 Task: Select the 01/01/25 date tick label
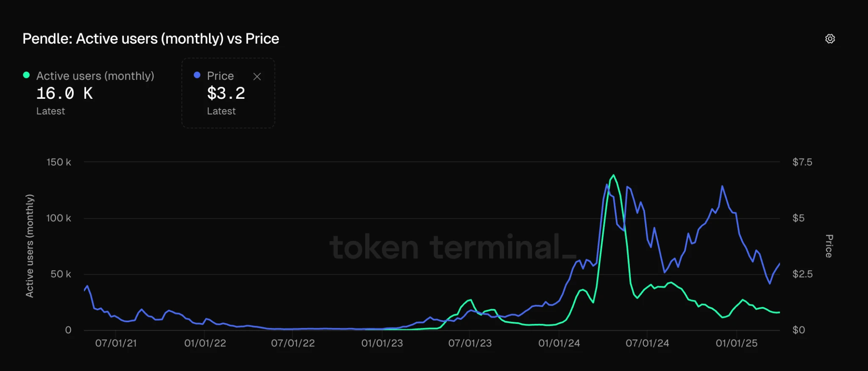pyautogui.click(x=737, y=343)
